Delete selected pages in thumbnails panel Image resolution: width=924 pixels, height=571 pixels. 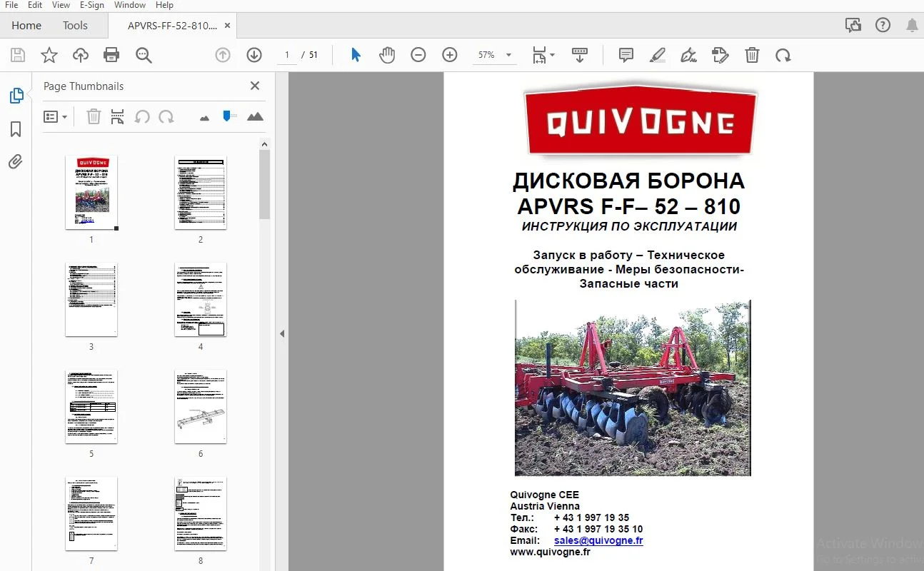coord(94,116)
